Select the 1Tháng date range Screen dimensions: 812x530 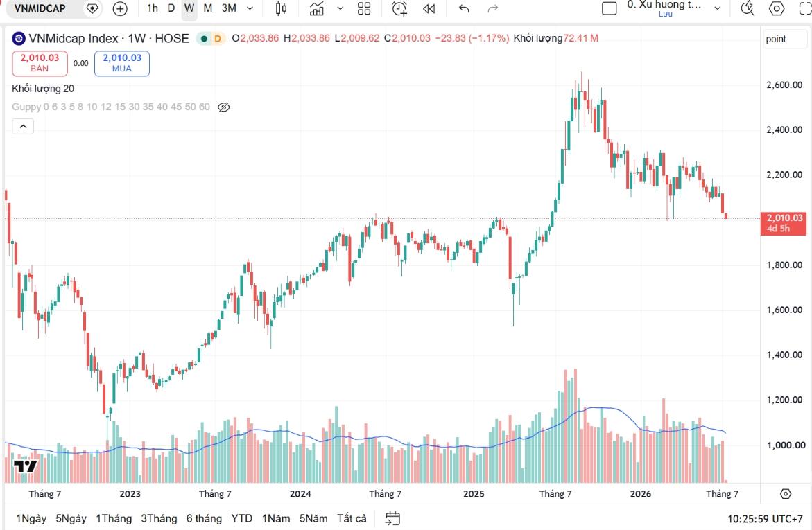pyautogui.click(x=114, y=518)
